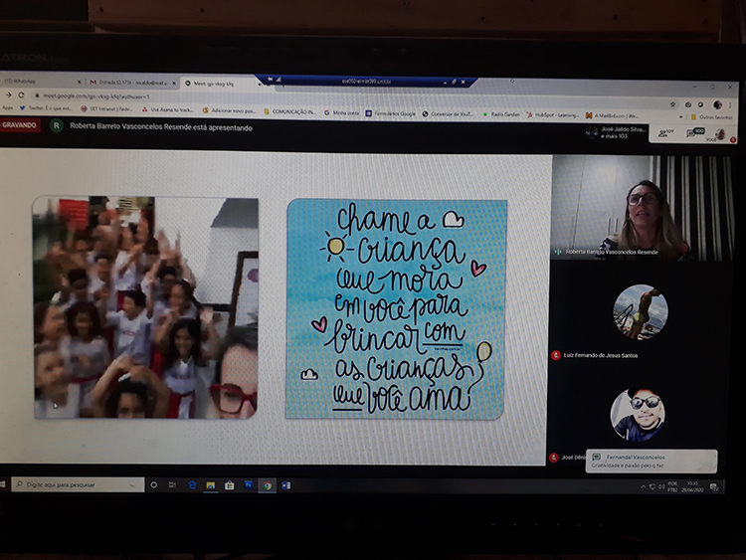This screenshot has height=560, width=746.
Task: Click the Chrome profile avatar
Action: pyautogui.click(x=717, y=105)
